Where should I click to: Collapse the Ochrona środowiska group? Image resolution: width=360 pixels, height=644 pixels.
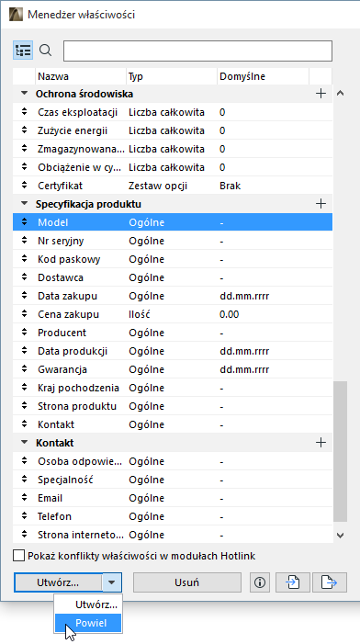[25, 94]
